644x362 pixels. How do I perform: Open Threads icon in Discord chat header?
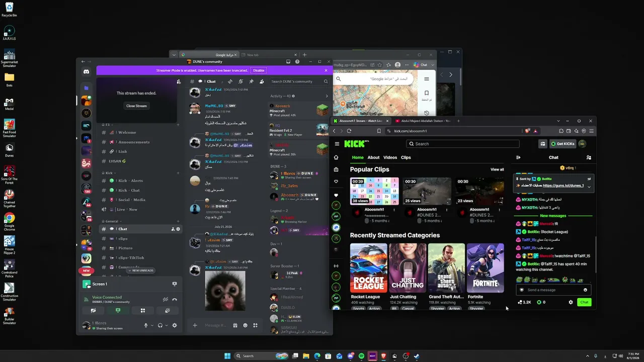(x=230, y=81)
